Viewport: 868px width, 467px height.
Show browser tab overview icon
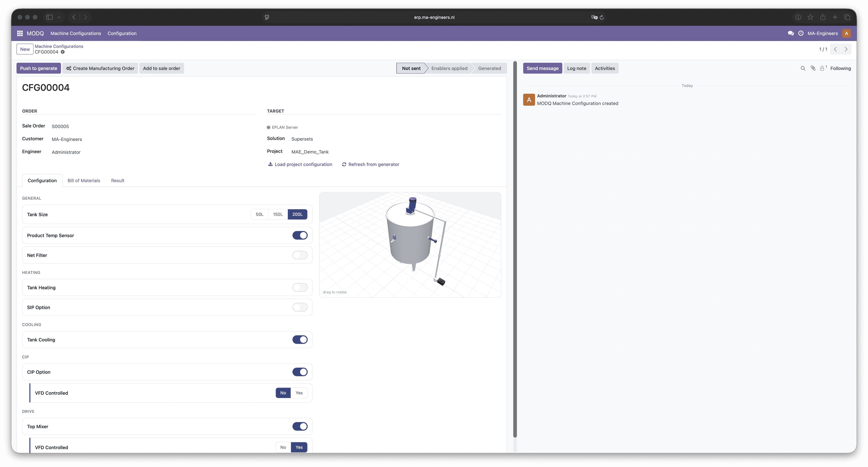[x=847, y=17]
